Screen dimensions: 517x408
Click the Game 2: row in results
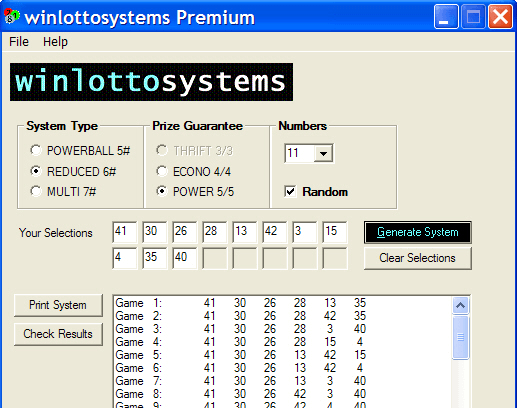(241, 316)
